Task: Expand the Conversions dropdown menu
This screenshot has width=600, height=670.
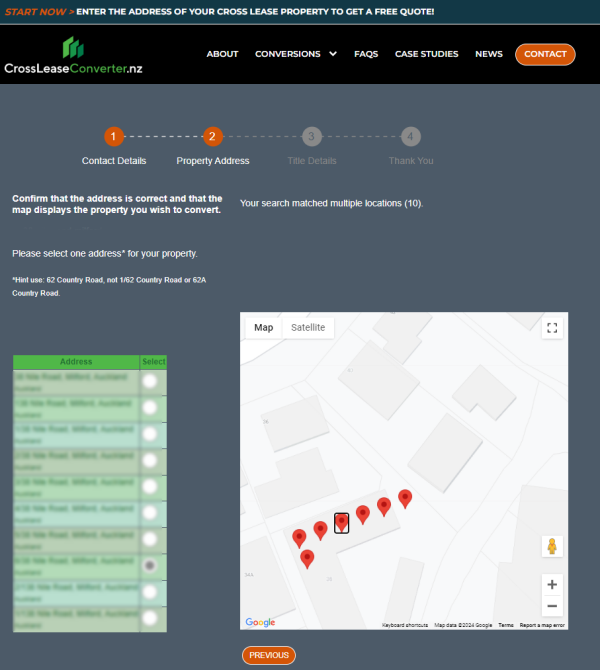Action: [295, 54]
